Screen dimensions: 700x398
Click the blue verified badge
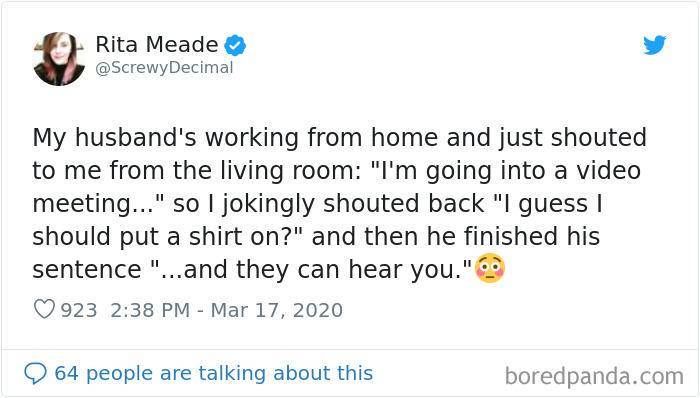(x=235, y=45)
